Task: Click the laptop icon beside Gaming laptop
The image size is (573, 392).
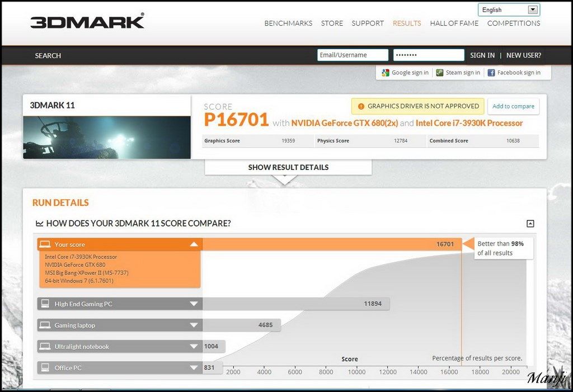Action: [x=45, y=325]
